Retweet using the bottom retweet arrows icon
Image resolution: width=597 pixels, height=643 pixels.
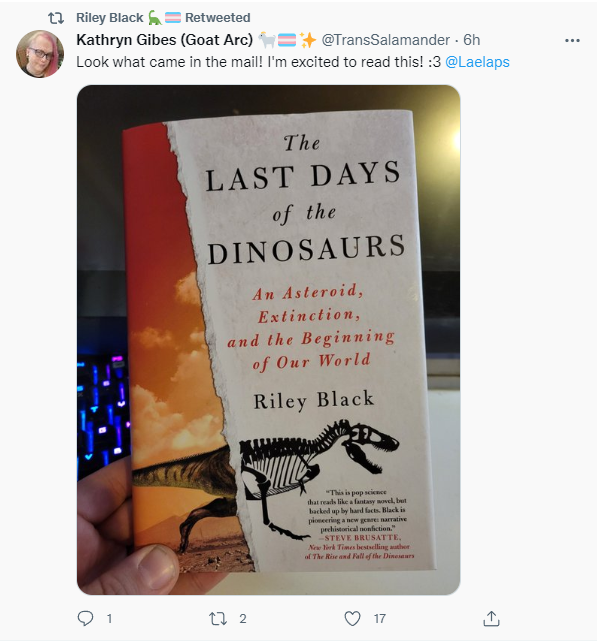218,618
